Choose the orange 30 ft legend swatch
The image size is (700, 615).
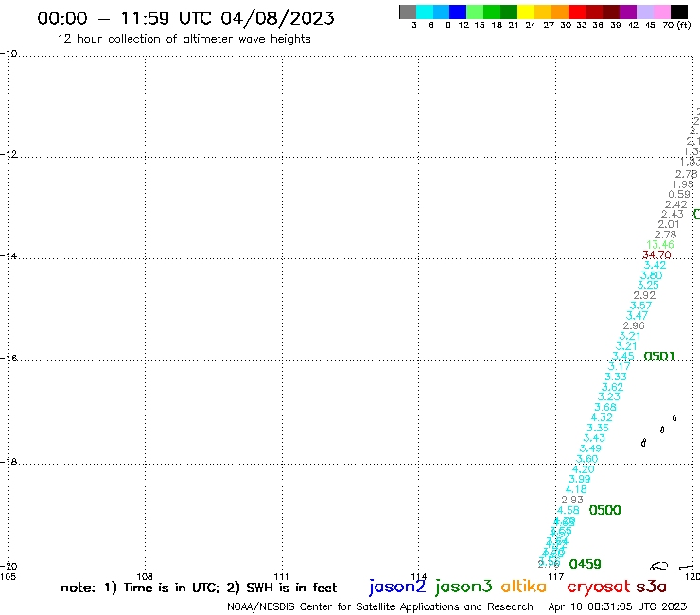point(560,11)
